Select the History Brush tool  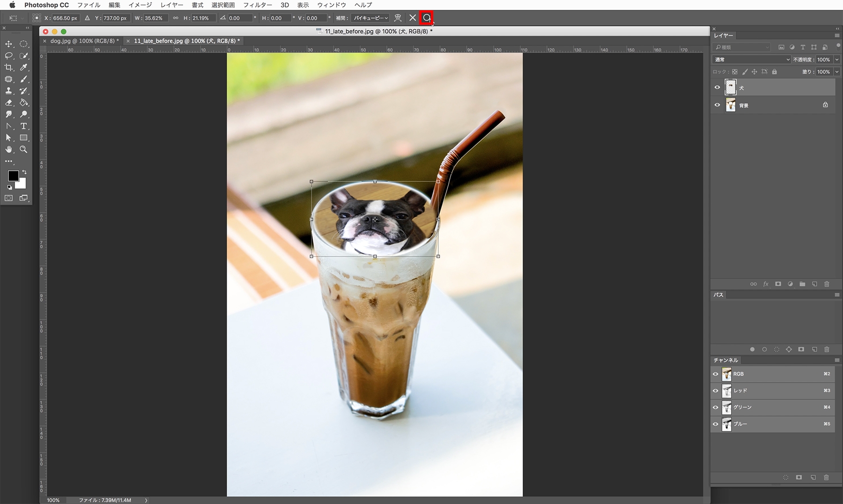pos(23,91)
